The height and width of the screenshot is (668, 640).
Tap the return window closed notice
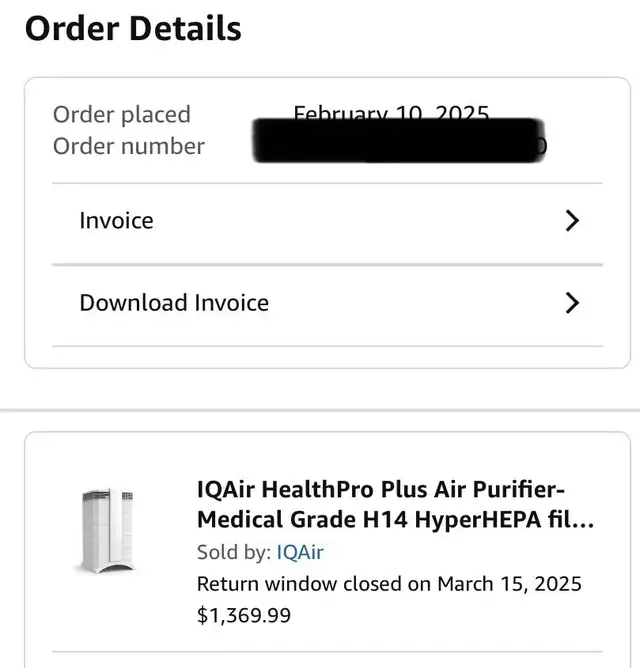[389, 584]
